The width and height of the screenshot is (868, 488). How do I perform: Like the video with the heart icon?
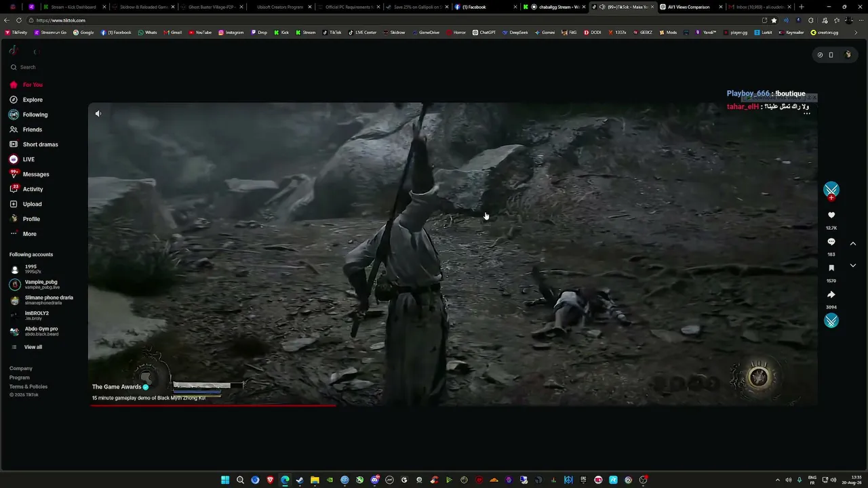(x=831, y=216)
